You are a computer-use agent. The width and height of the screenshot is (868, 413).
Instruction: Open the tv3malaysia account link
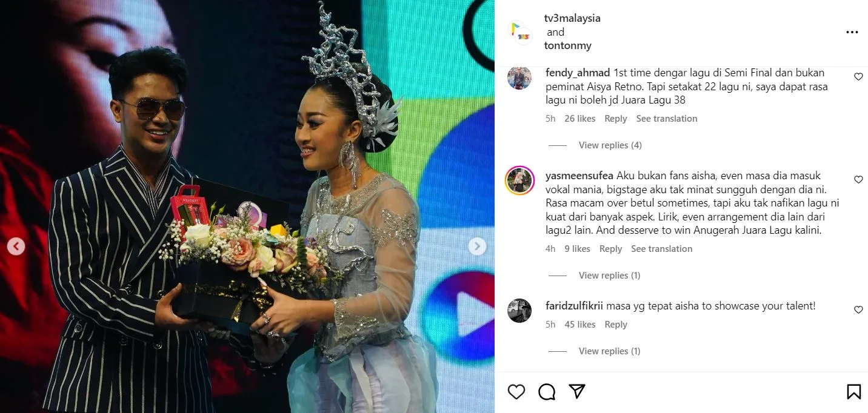572,18
